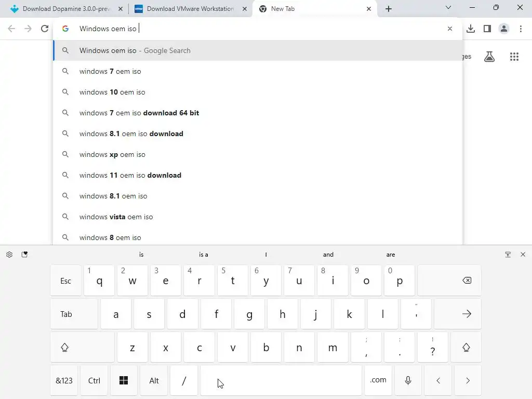Click inside the address bar text field
The width and height of the screenshot is (532, 399).
(258, 29)
